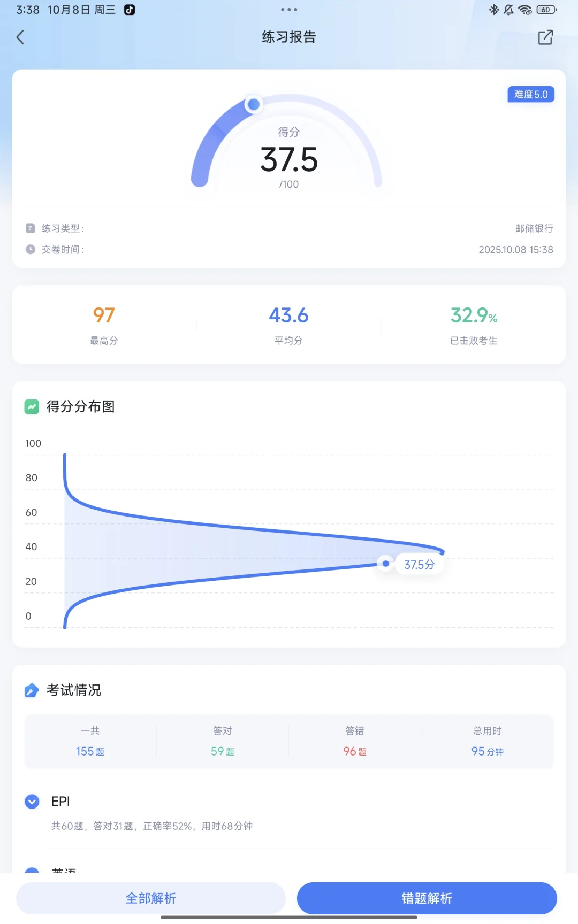The image size is (578, 924).
Task: Open the share export icon
Action: 545,37
